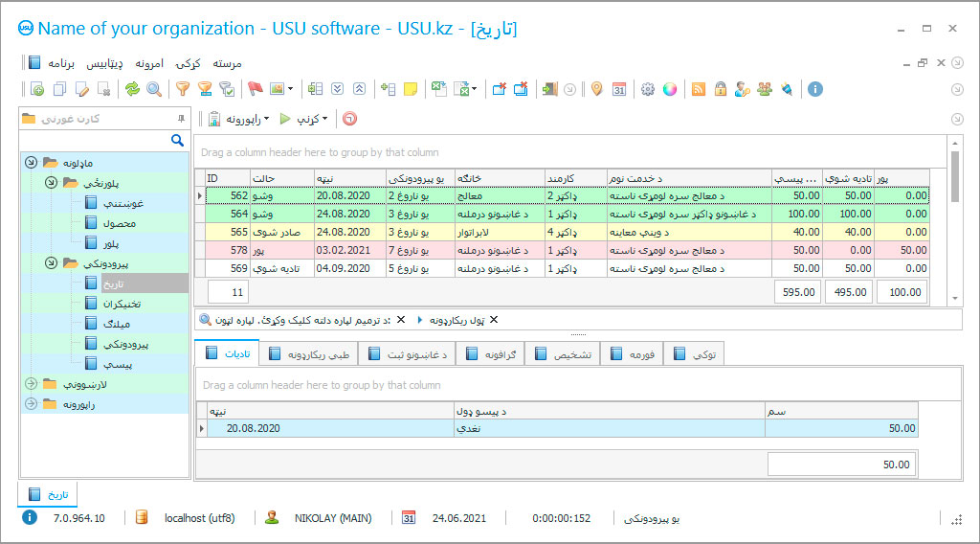Click the refresh icon in the main toolbar

[x=132, y=89]
